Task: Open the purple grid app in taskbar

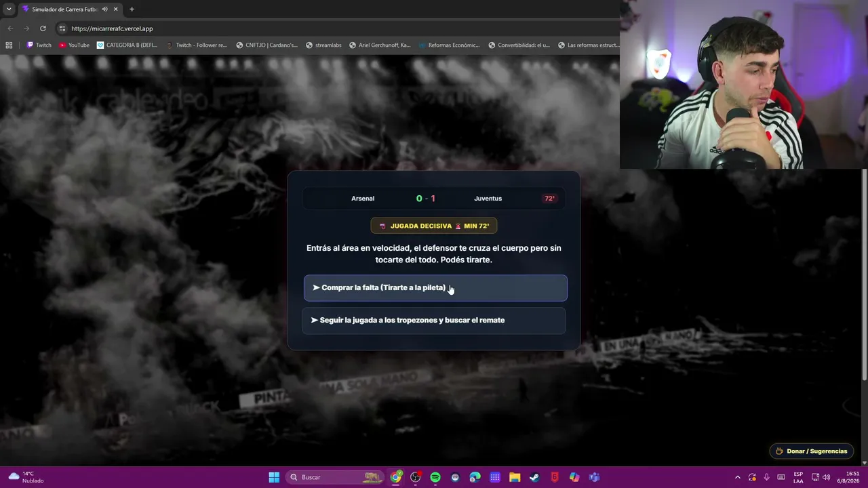Action: [x=495, y=477]
